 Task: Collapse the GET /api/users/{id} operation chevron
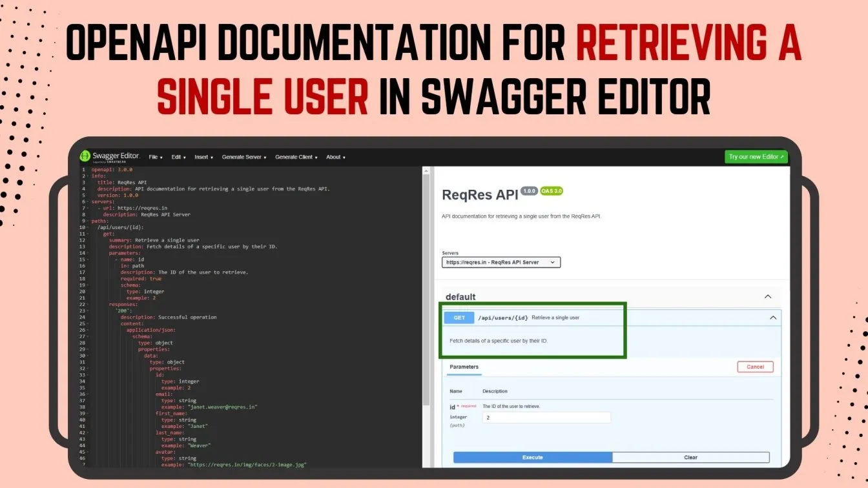[x=773, y=318]
